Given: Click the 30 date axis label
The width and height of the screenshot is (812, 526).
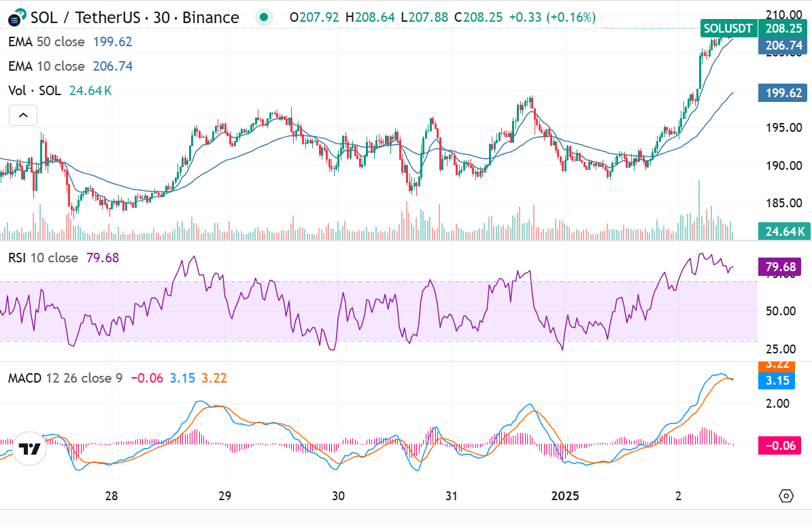Looking at the screenshot, I should click(x=338, y=496).
